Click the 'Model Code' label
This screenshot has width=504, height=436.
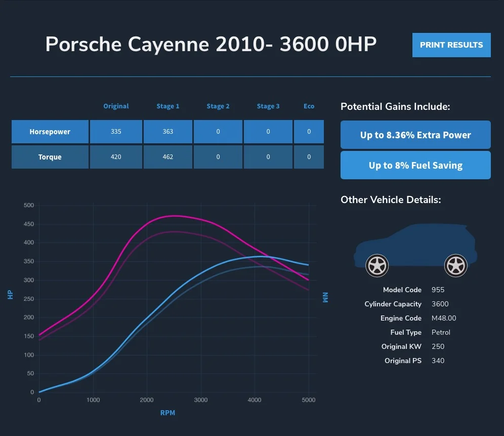pos(402,290)
